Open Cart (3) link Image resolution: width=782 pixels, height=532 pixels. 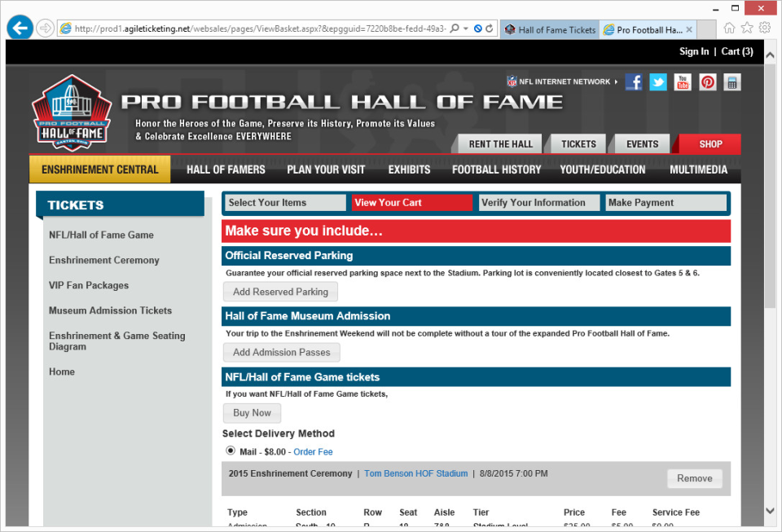(737, 51)
